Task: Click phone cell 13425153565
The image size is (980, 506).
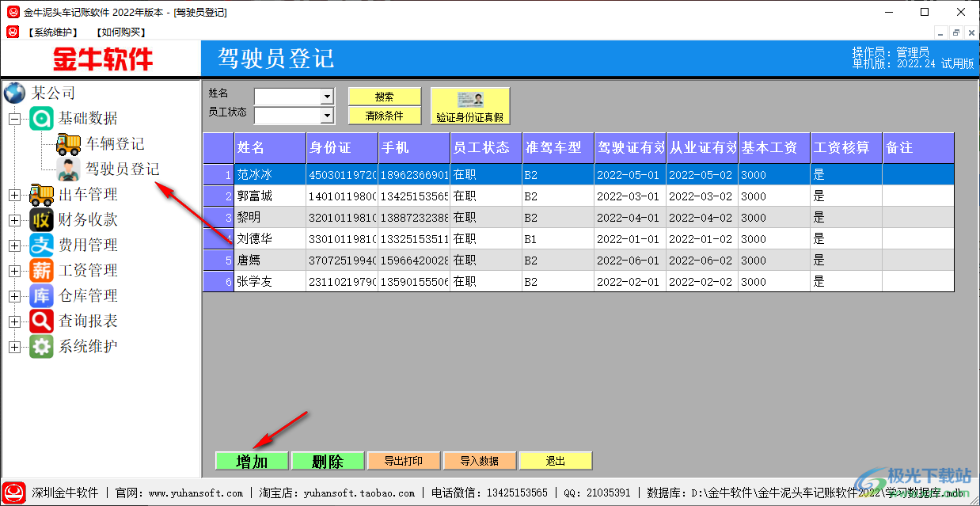Action: (x=414, y=196)
